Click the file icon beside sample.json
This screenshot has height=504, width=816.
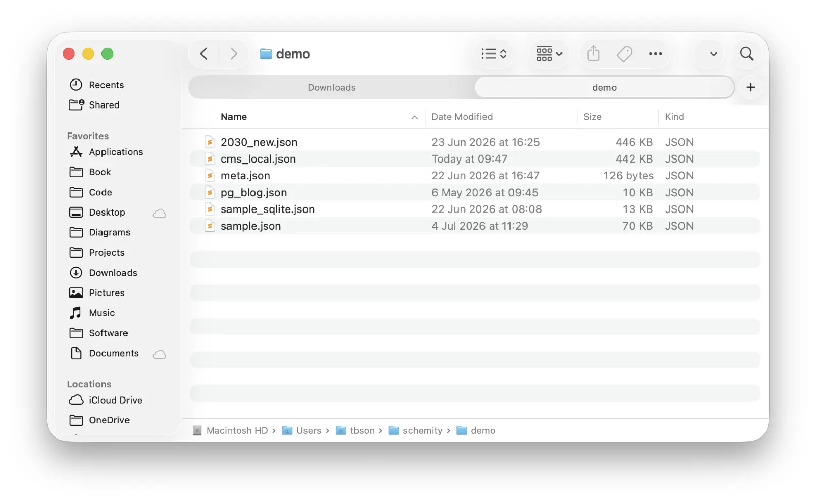pos(210,226)
